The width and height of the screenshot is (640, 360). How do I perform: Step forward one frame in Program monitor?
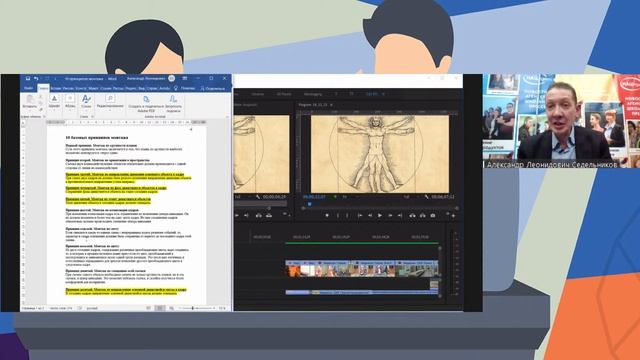tap(390, 216)
